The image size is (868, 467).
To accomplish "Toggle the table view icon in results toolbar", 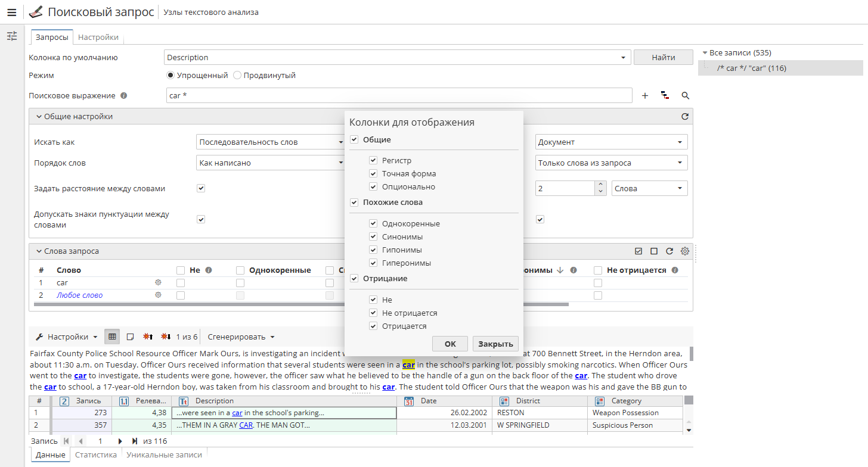I will click(112, 337).
